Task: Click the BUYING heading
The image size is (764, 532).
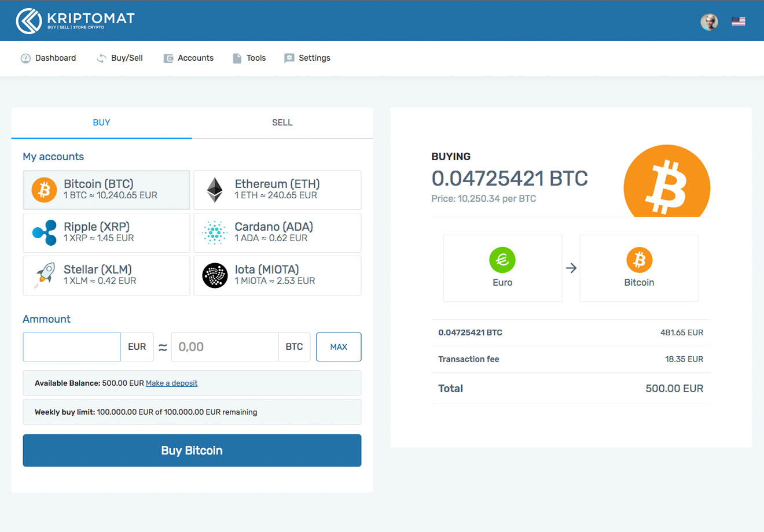Action: point(451,157)
